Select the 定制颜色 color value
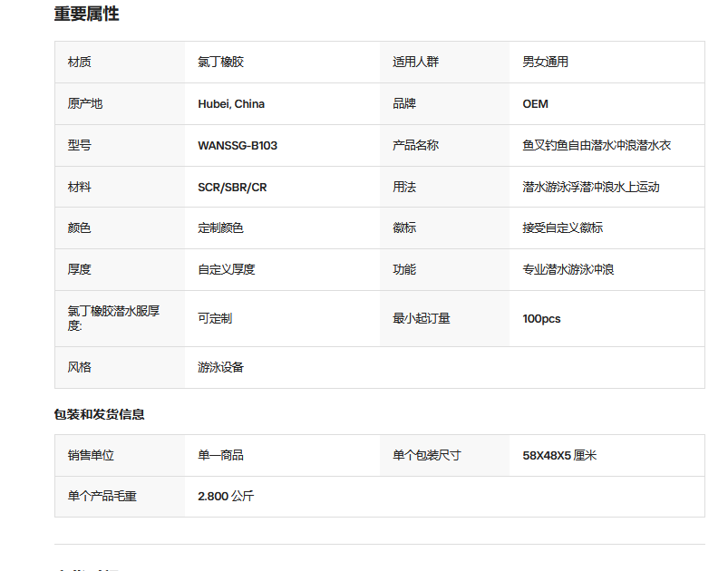This screenshot has width=728, height=571. coord(220,227)
